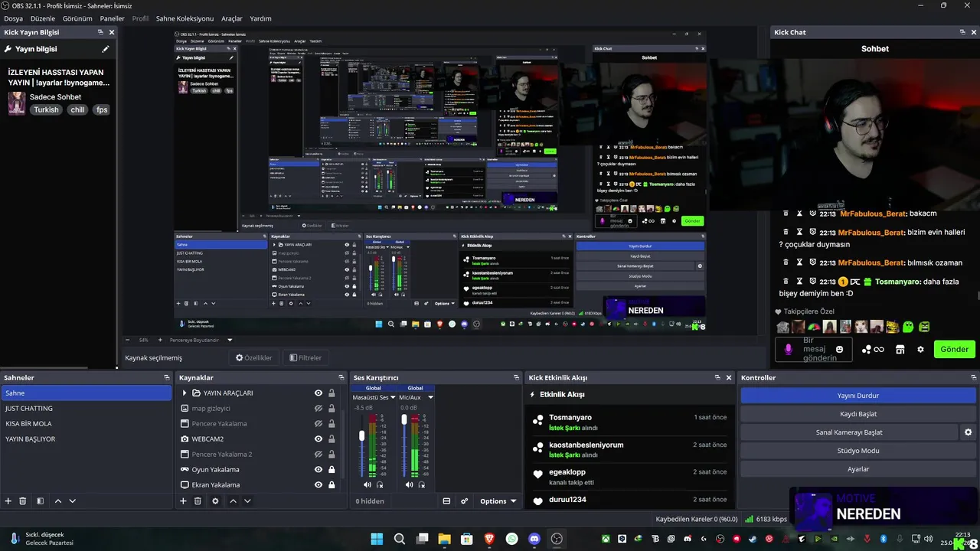Open Kick chat shop icon
980x551 pixels.
(900, 350)
